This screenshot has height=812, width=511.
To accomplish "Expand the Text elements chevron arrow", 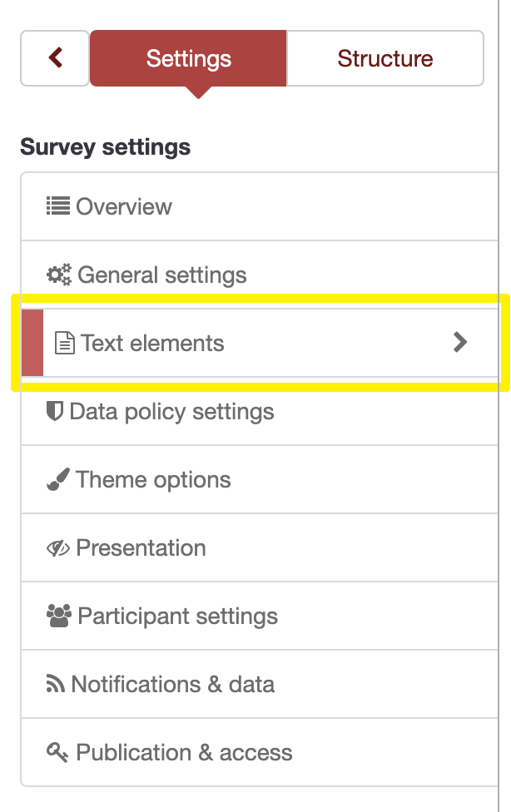I will [x=460, y=342].
